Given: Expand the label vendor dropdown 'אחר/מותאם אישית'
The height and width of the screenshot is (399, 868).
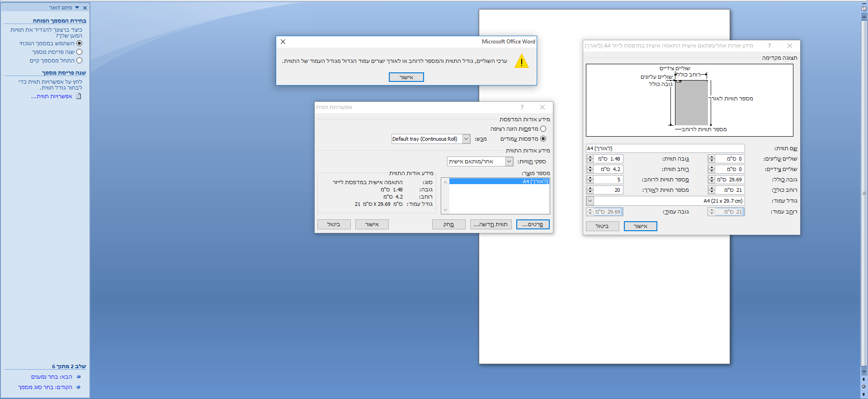Looking at the screenshot, I should (x=509, y=161).
